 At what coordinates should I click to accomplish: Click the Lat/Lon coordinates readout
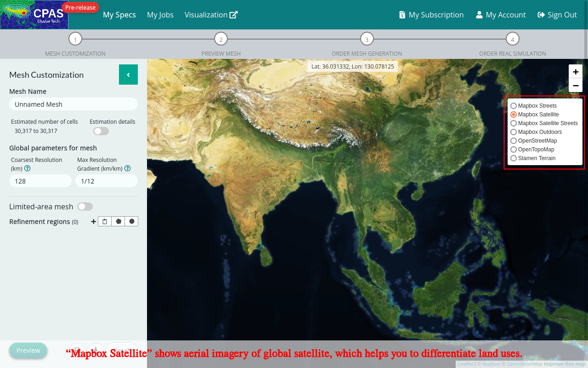point(353,66)
